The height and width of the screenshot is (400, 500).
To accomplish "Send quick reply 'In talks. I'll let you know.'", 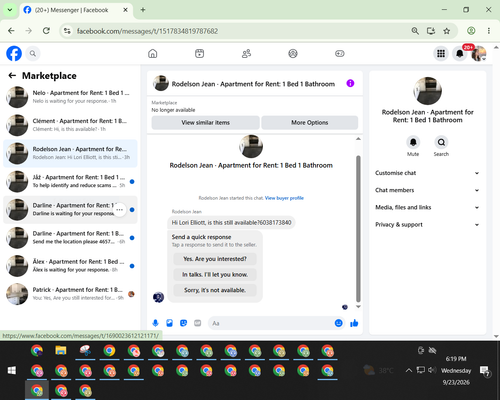I will click(x=215, y=275).
